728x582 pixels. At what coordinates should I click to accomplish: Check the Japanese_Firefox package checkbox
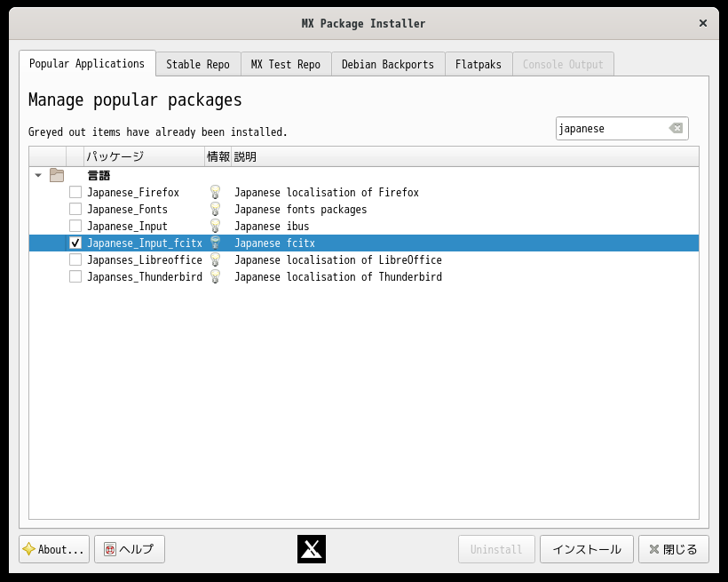click(75, 192)
